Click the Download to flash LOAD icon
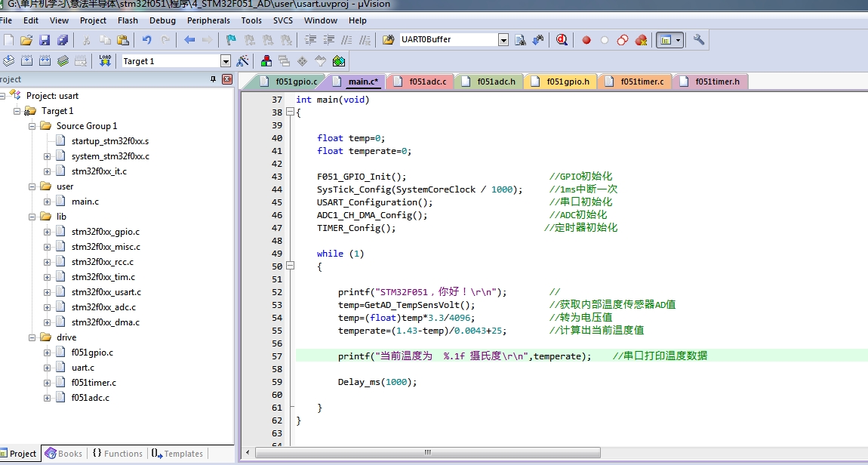Screen dimensions: 868x465 (x=105, y=61)
